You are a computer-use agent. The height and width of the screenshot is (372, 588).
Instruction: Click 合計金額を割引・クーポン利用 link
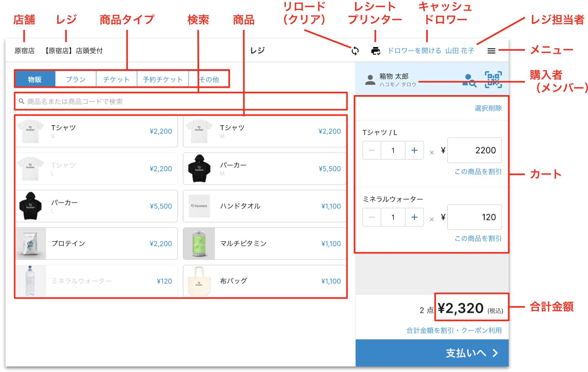tap(454, 330)
